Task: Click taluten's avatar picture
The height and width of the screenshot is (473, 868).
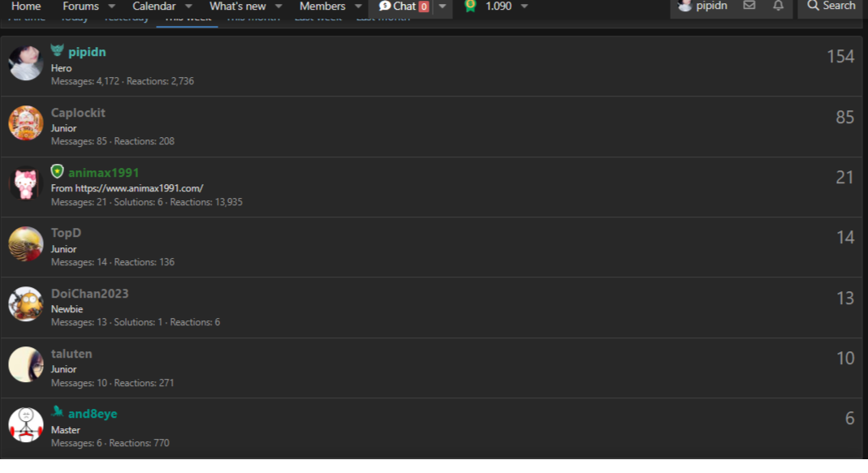Action: (25, 364)
